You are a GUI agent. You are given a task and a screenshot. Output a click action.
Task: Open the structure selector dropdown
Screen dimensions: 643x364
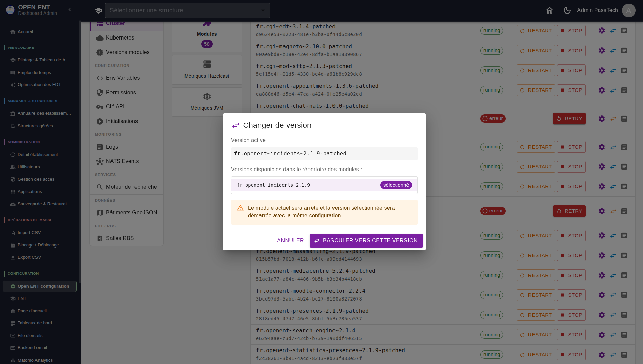pos(188,10)
